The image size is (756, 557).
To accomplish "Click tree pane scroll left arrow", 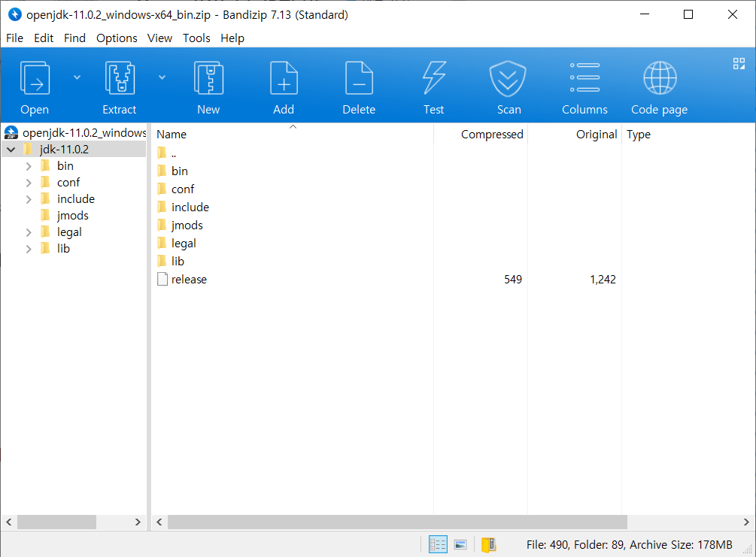I will (x=9, y=522).
